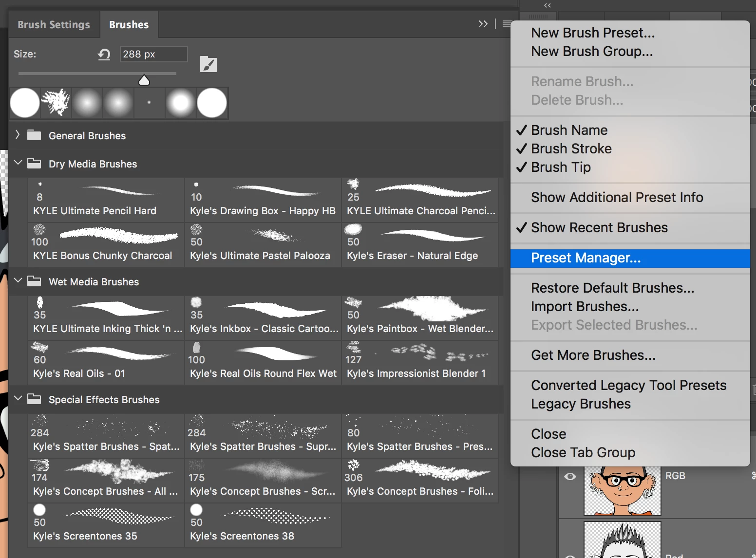Click Close in the flyout menu
The width and height of the screenshot is (756, 558).
pyautogui.click(x=630, y=434)
